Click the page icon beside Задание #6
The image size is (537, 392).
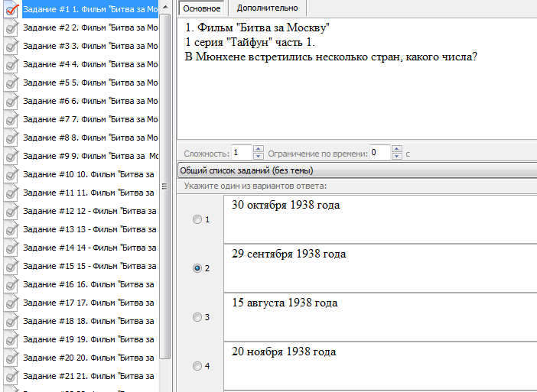tap(11, 102)
